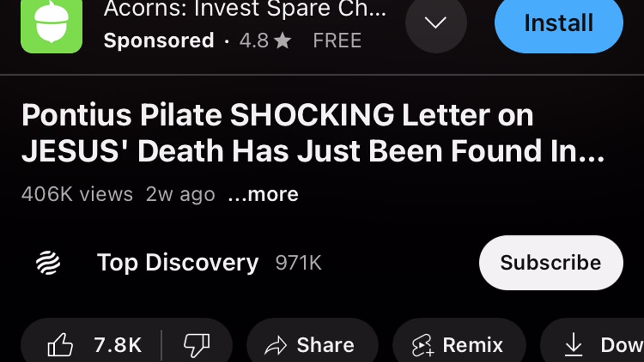The image size is (644, 362).
Task: Visit the Top Discovery channel name
Action: (x=178, y=262)
